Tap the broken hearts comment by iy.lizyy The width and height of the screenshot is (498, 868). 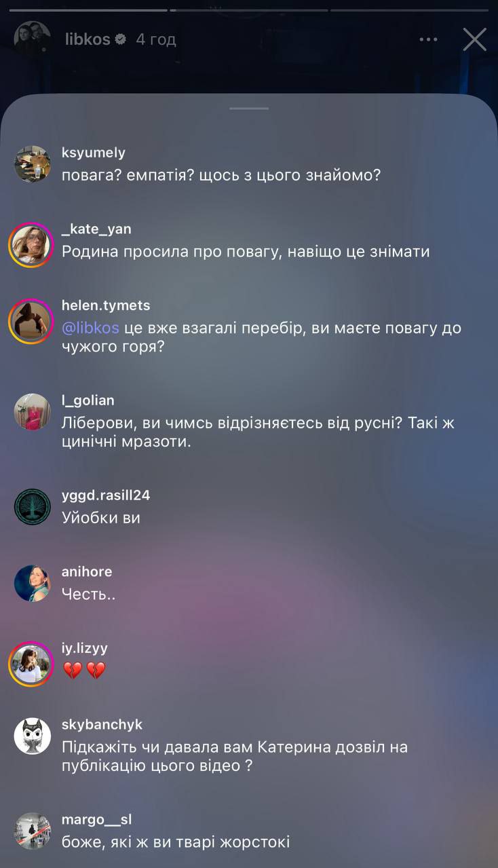point(84,671)
